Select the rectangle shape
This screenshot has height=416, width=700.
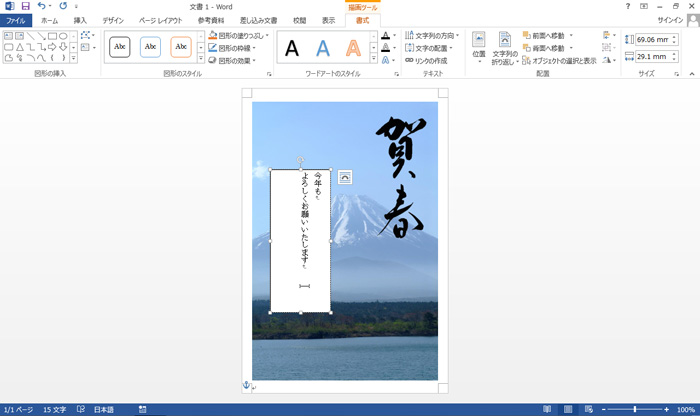pyautogui.click(x=52, y=36)
